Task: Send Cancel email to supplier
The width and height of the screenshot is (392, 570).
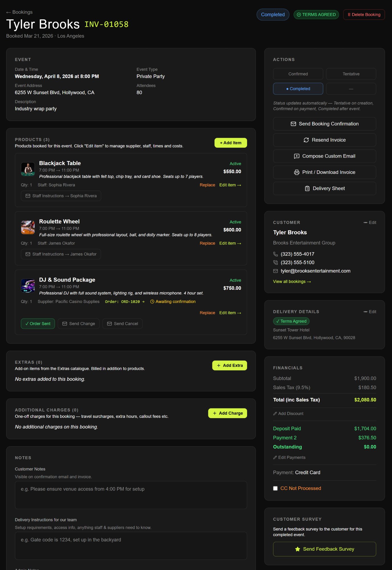Action: coord(122,324)
